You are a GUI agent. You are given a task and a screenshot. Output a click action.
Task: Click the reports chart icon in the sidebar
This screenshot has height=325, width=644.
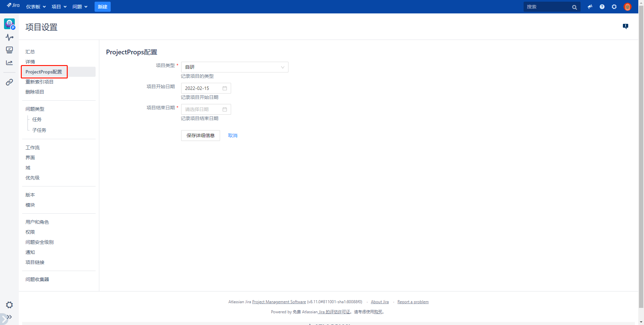point(9,63)
